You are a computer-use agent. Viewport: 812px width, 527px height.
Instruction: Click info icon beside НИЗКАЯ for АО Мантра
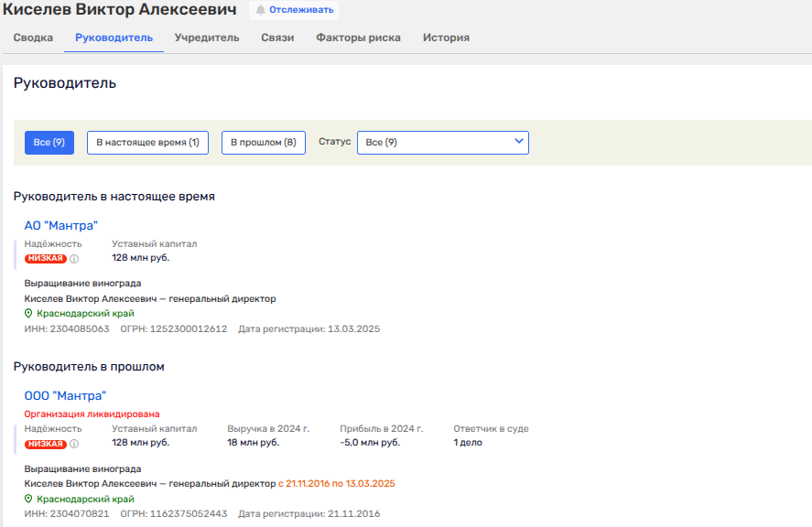pos(74,259)
